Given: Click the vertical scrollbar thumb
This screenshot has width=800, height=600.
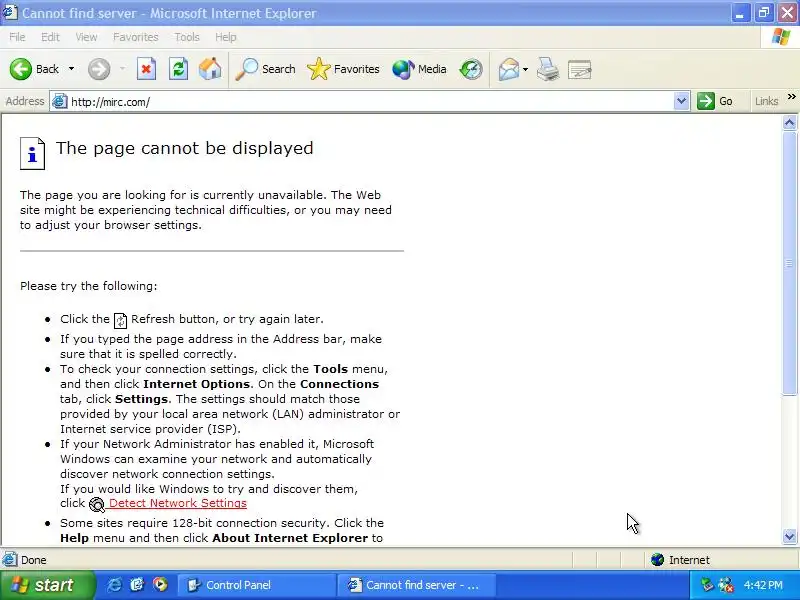Looking at the screenshot, I should coord(789,263).
